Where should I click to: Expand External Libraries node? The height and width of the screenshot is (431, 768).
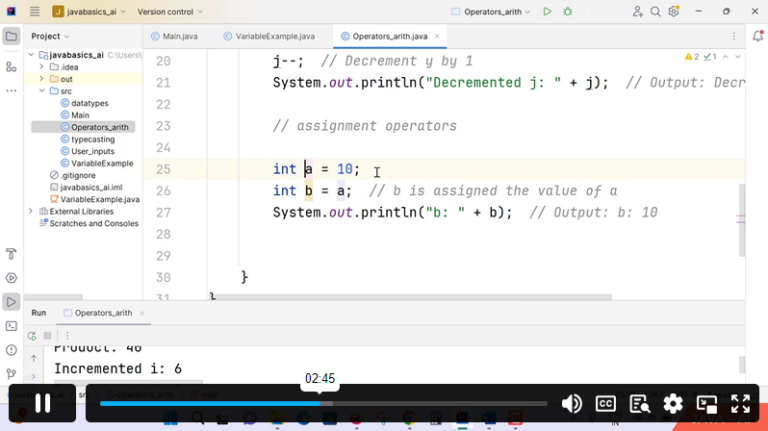coord(31,211)
